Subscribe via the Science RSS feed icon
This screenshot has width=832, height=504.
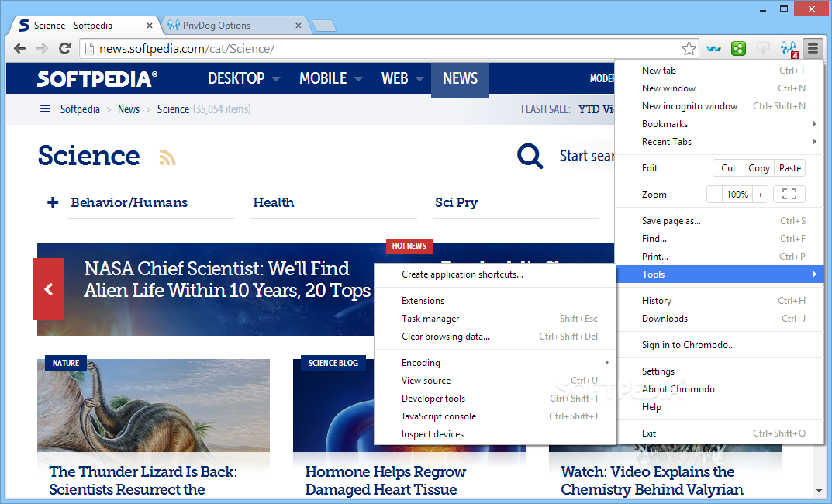167,157
